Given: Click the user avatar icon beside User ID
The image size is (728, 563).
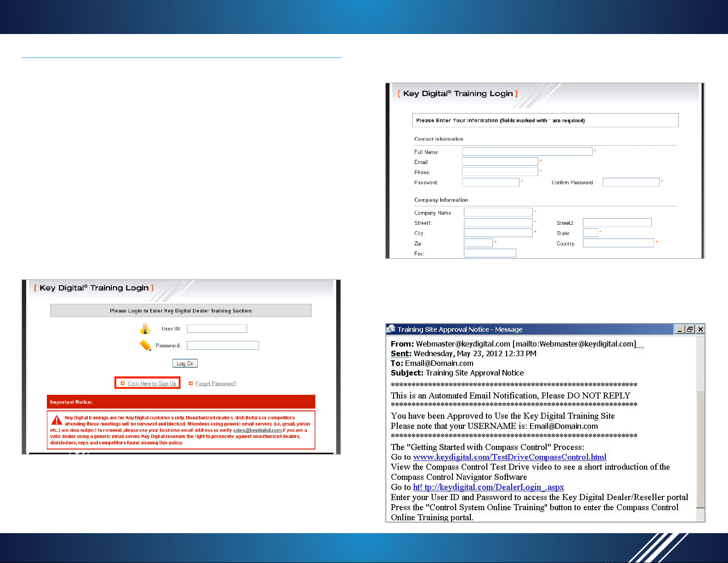Looking at the screenshot, I should (145, 329).
